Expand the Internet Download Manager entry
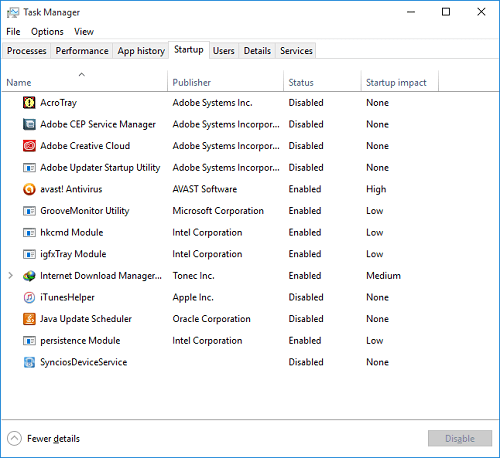This screenshot has height=458, width=500. click(x=11, y=276)
